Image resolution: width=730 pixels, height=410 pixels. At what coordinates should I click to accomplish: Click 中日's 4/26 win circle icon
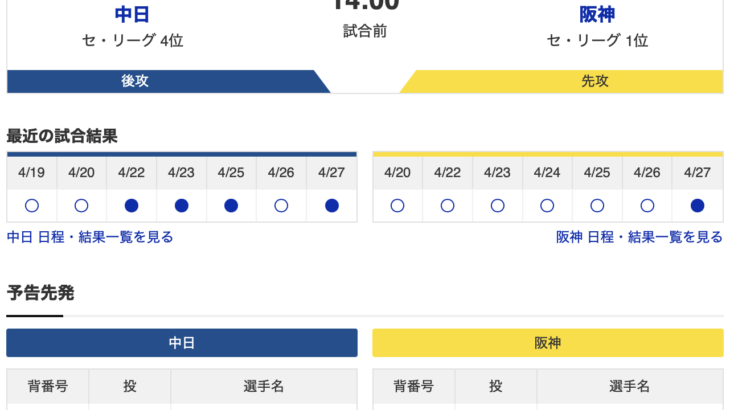point(281,206)
